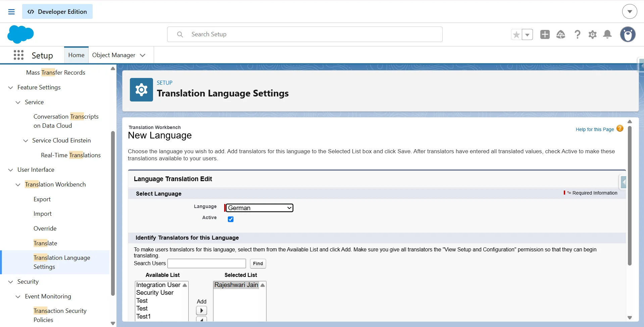Collapse the Service tree node
This screenshot has height=327, width=644.
coord(18,102)
